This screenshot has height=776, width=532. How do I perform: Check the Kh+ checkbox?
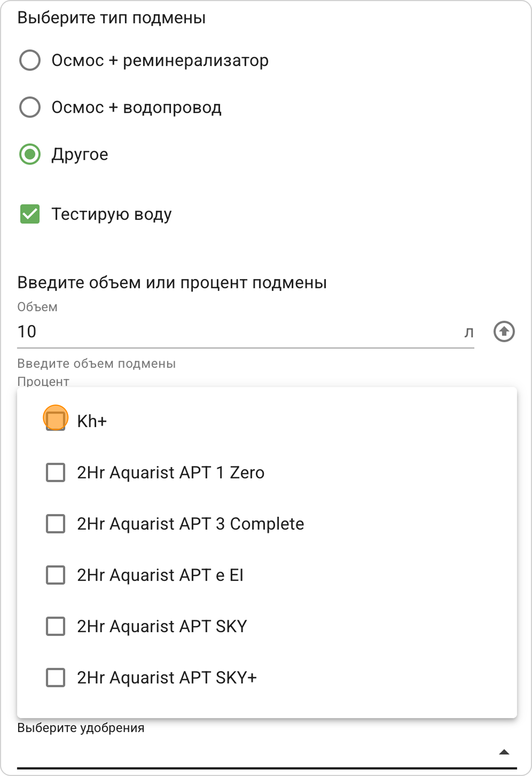[55, 421]
